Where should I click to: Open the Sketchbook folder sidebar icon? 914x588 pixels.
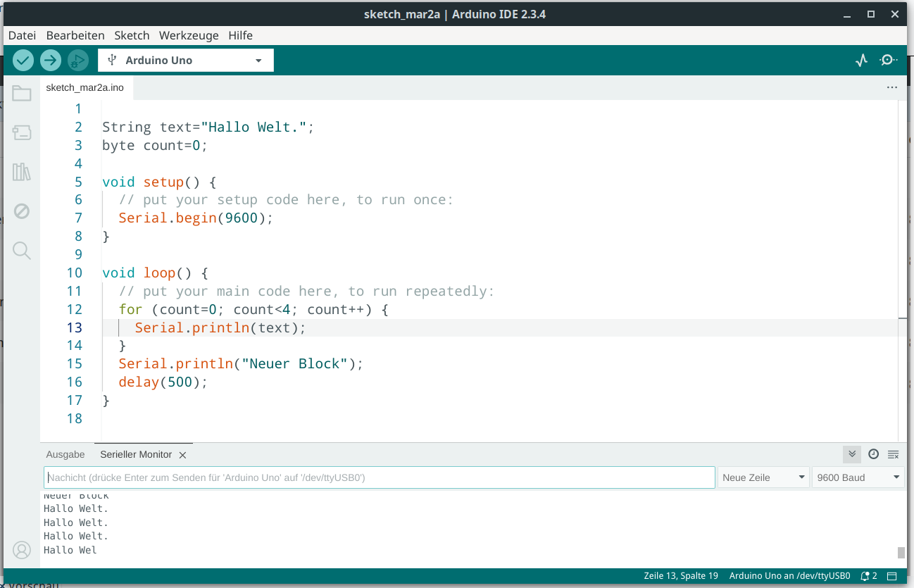(x=22, y=94)
